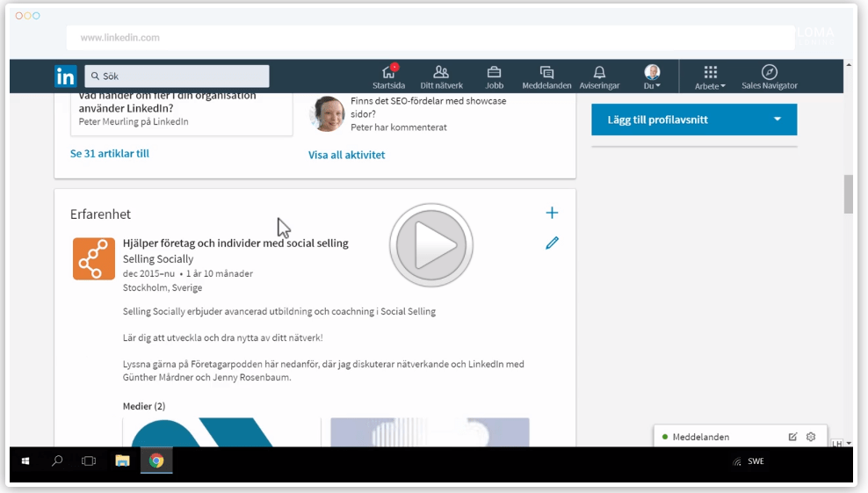Screen dimensions: 868x493
Task: Open Windows taskbar search
Action: (57, 460)
